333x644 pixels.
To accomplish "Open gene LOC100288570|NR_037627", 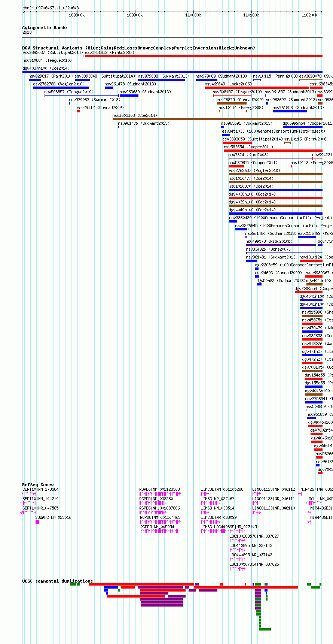I will point(254,536).
